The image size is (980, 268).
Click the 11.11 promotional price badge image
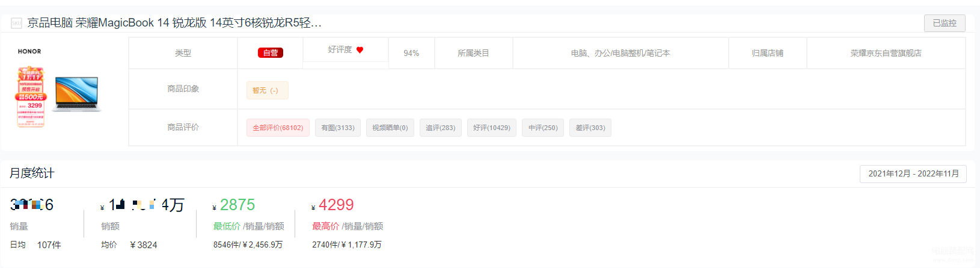[x=31, y=96]
